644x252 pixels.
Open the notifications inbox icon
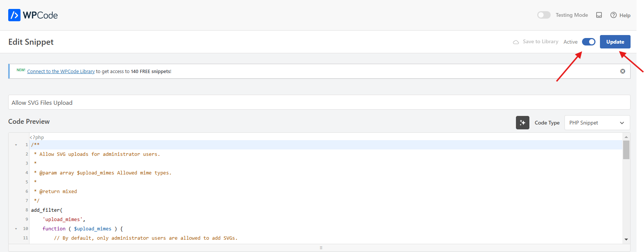click(x=599, y=15)
